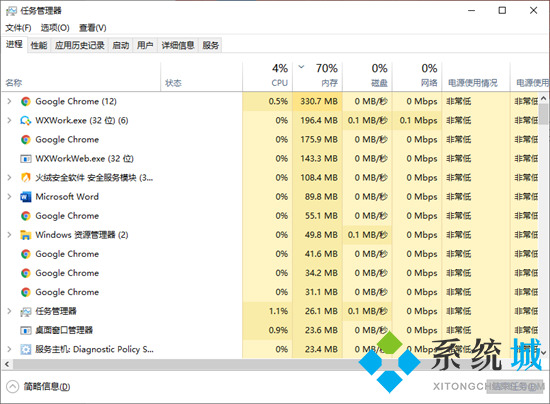Click the WXWork.exe process icon
Viewport: 550px width, 404px height.
26,121
